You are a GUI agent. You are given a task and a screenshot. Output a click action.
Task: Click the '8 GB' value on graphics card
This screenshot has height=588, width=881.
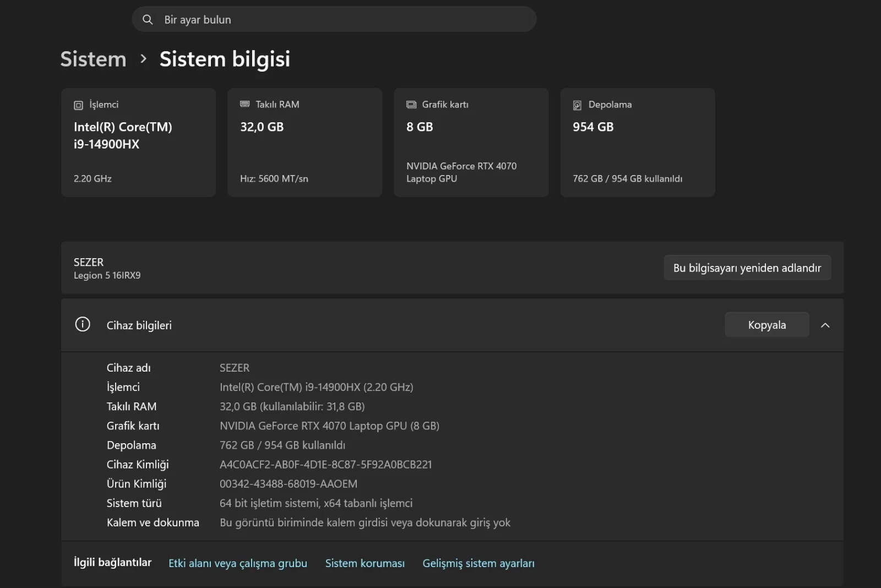coord(420,127)
